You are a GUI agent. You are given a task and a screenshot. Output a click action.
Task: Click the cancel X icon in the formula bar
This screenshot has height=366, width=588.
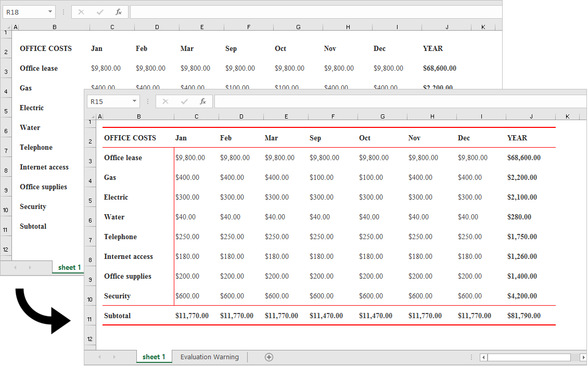click(x=164, y=101)
